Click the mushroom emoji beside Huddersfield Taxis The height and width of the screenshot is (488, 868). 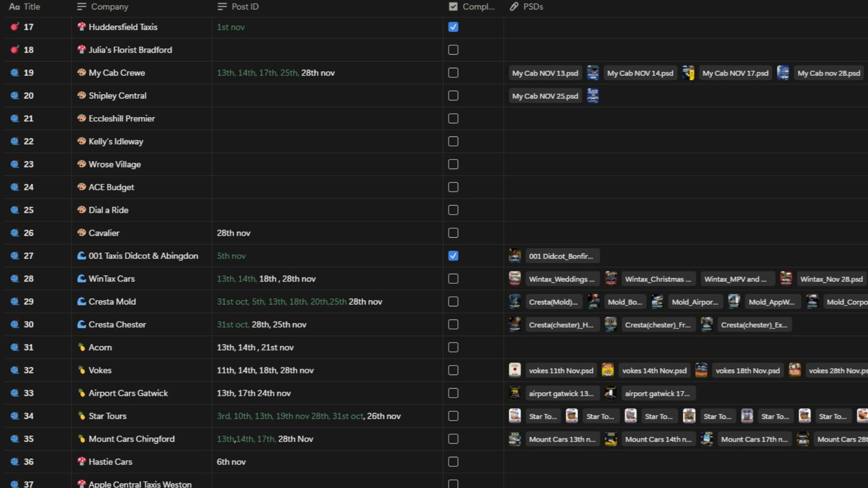82,27
